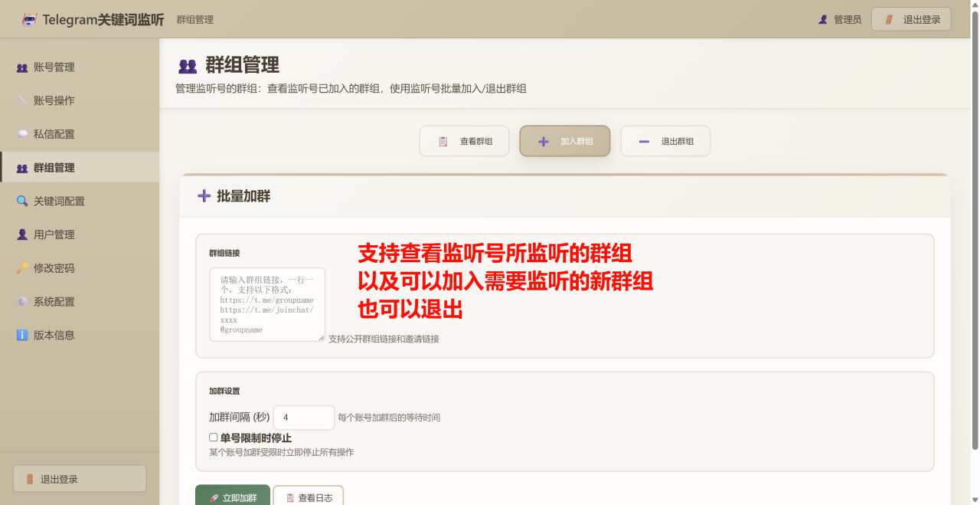
Task: Click the 系统配置 gear icon
Action: [x=22, y=302]
